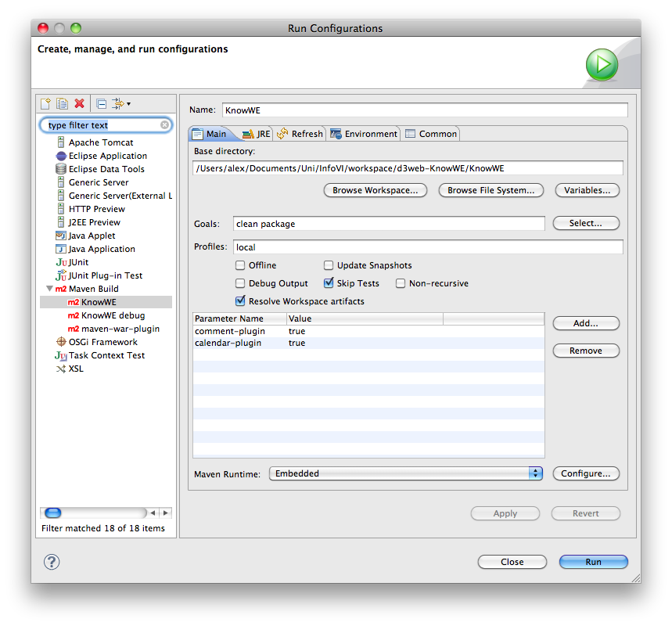This screenshot has width=672, height=626.
Task: Collapse the Maven Build tree node
Action: pos(50,289)
